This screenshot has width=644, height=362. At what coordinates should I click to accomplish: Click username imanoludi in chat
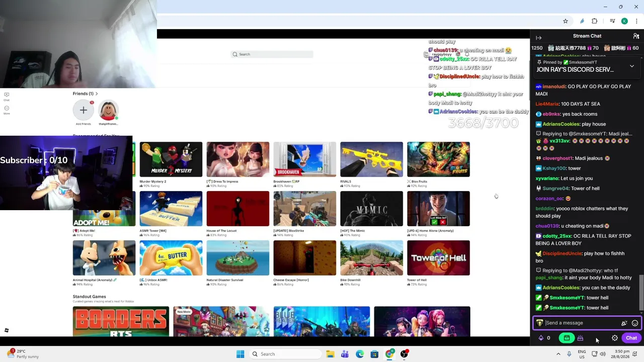coord(554,86)
